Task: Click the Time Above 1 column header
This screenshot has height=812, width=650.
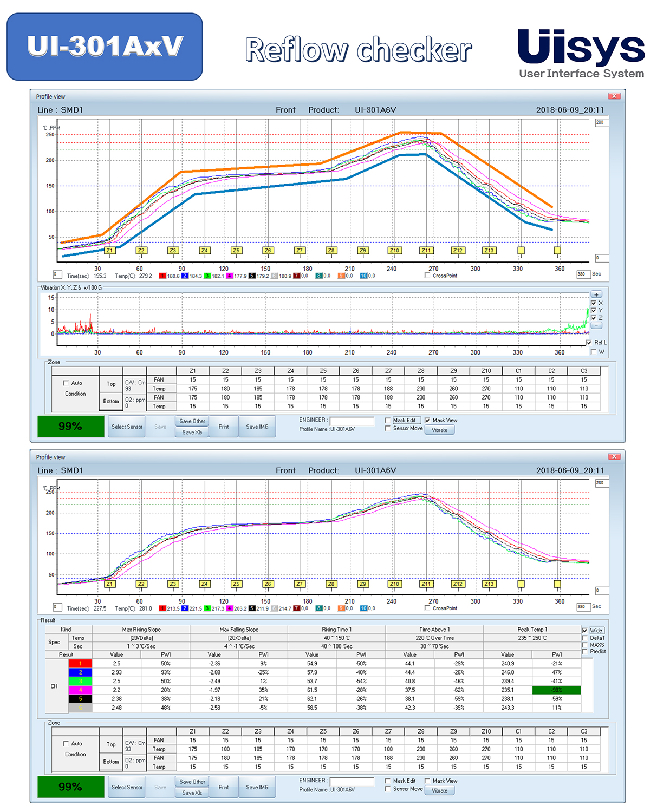Action: [x=434, y=630]
